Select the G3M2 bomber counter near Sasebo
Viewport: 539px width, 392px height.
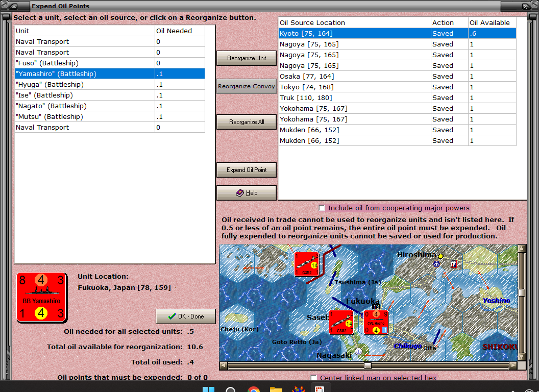340,323
